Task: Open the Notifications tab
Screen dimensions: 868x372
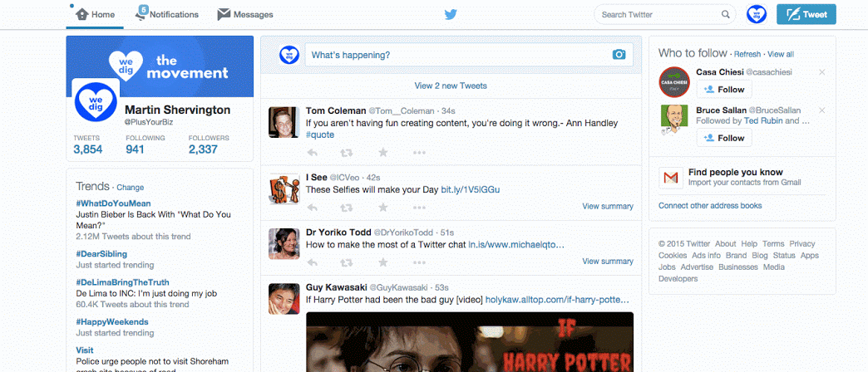Action: point(166,14)
